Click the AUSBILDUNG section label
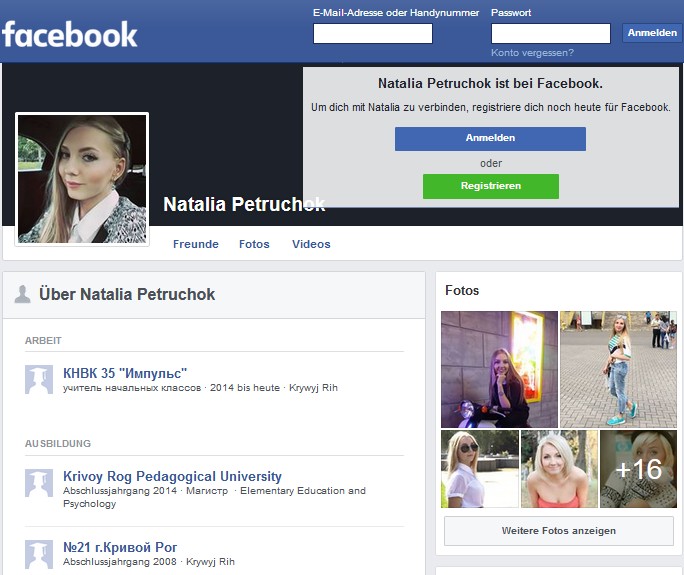Image resolution: width=684 pixels, height=575 pixels. (x=58, y=444)
